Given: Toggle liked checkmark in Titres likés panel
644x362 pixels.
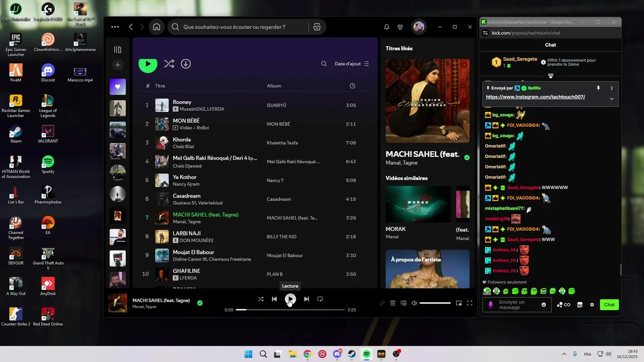Looking at the screenshot, I should click(x=467, y=157).
